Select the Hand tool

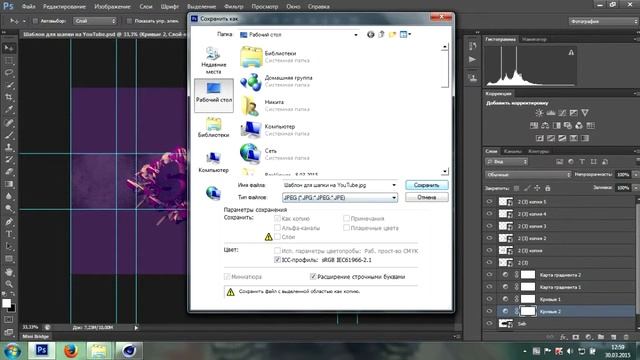point(9,272)
